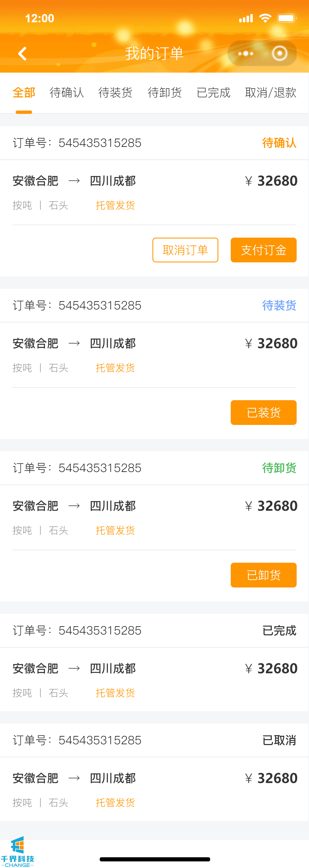This screenshot has width=309, height=868.
Task: Open the order with 已完成 status
Action: click(154, 662)
